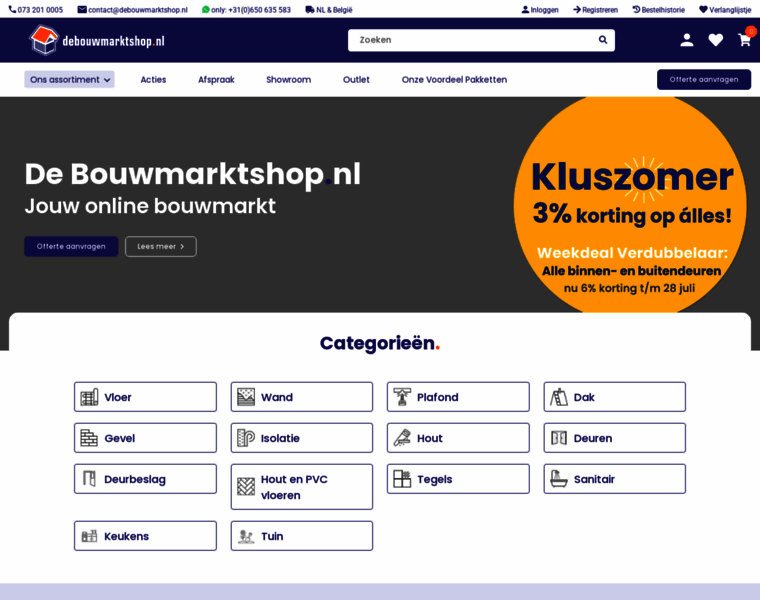Viewport: 760px width, 600px height.
Task: Click the NL & België delivery text
Action: [x=334, y=10]
